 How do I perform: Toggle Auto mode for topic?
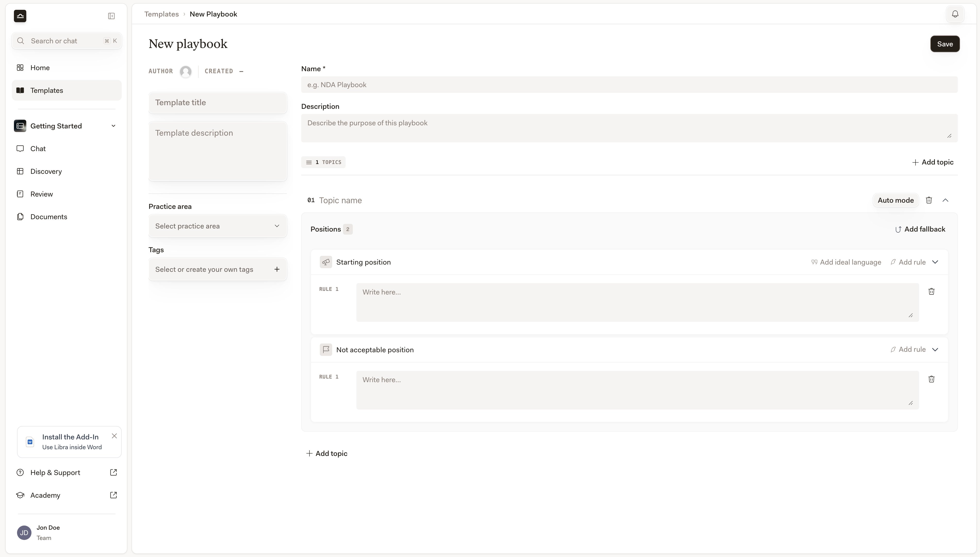click(895, 200)
